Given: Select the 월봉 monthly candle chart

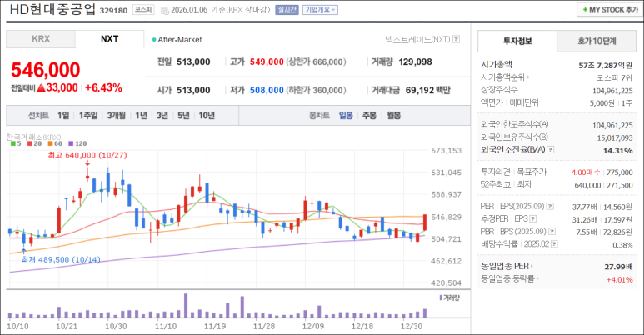Looking at the screenshot, I should 393,116.
